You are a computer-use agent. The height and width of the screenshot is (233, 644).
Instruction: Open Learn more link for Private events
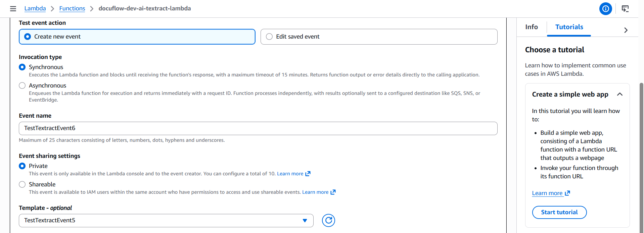point(290,174)
